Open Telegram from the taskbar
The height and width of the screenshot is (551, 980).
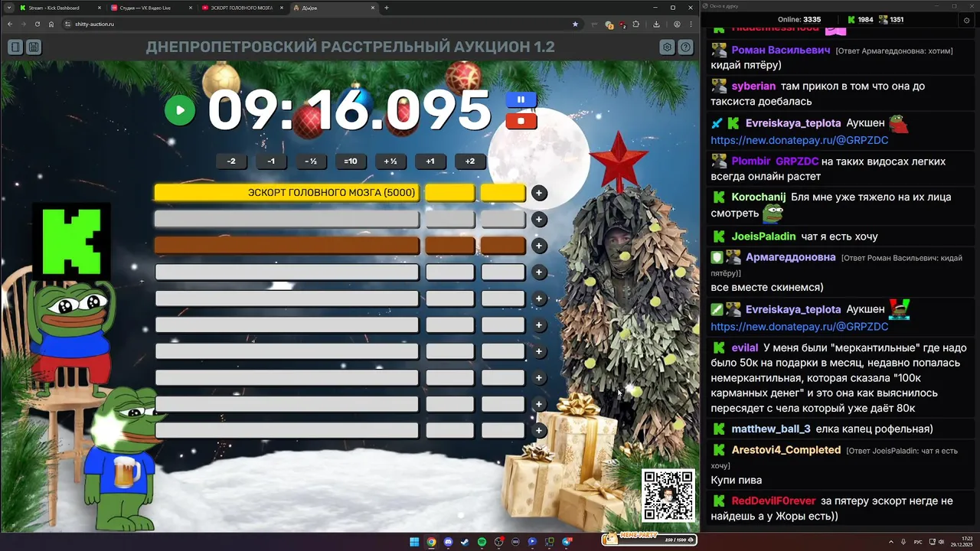pyautogui.click(x=567, y=542)
